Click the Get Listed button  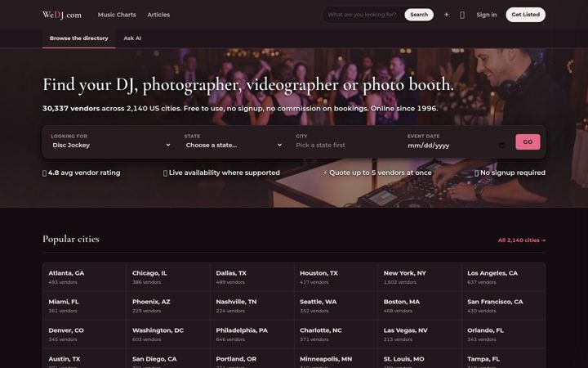[525, 15]
